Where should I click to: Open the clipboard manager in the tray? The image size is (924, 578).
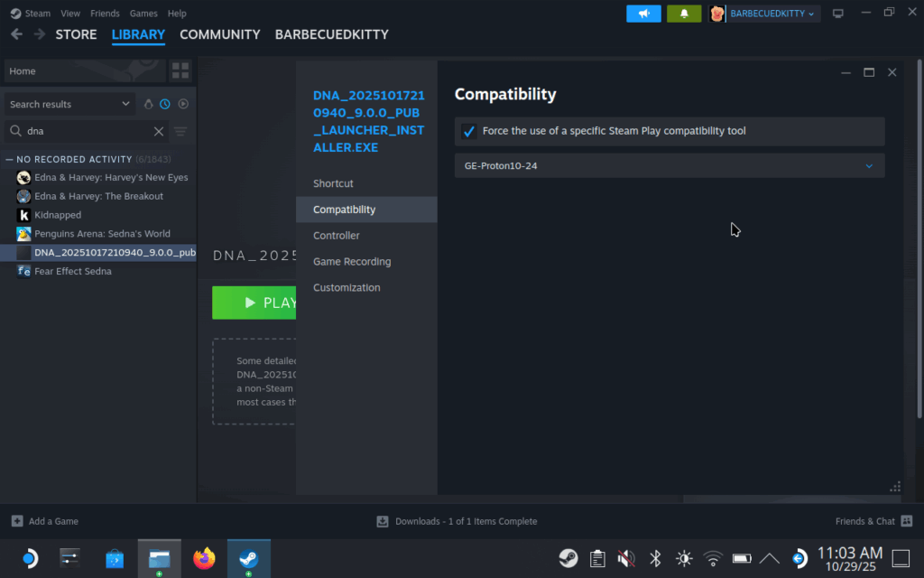597,558
